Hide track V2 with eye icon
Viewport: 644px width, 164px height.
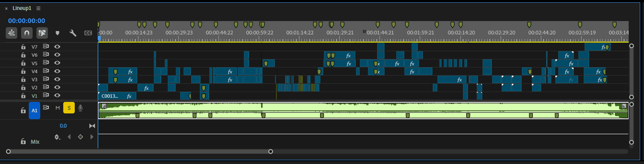tap(57, 87)
